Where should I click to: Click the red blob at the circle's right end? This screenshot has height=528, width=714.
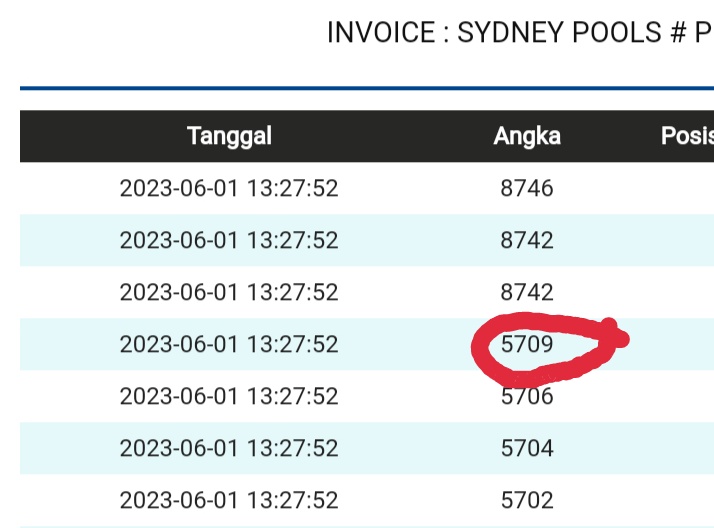617,337
